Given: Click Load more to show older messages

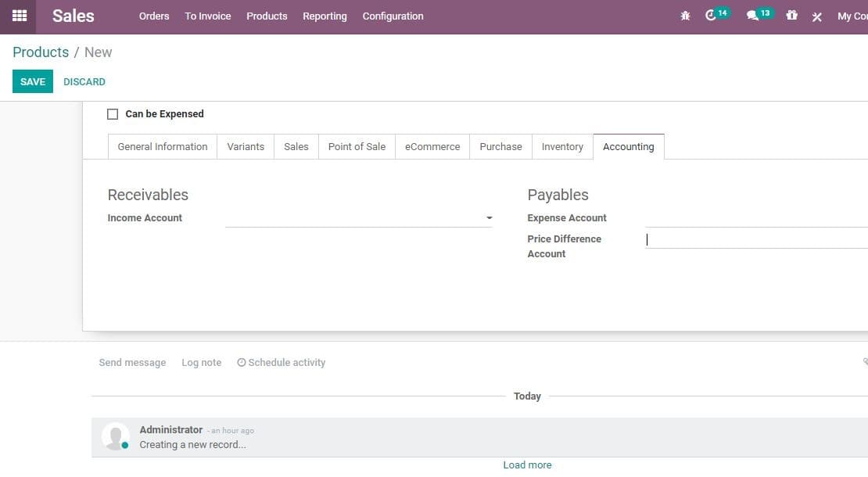Looking at the screenshot, I should coord(527,464).
